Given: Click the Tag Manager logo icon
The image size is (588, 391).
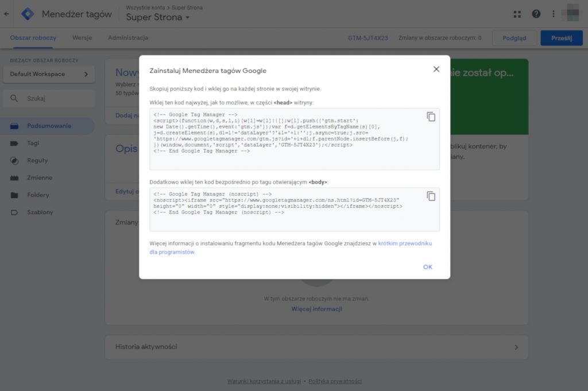Looking at the screenshot, I should (x=28, y=14).
